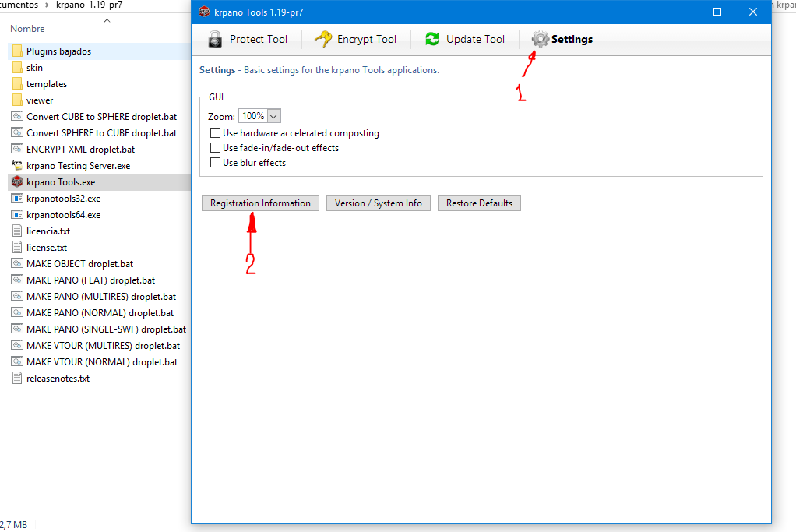796x532 pixels.
Task: Select the file name "licencia.txt"
Action: coord(48,231)
